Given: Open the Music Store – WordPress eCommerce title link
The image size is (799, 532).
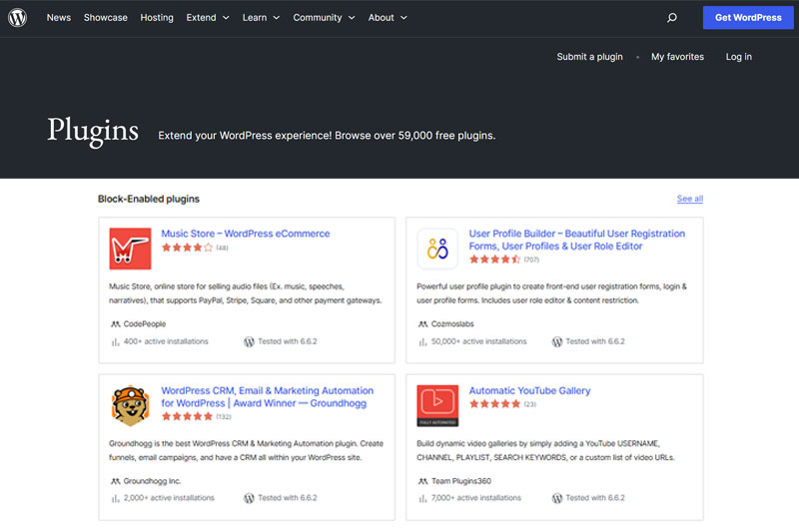Looking at the screenshot, I should 246,234.
